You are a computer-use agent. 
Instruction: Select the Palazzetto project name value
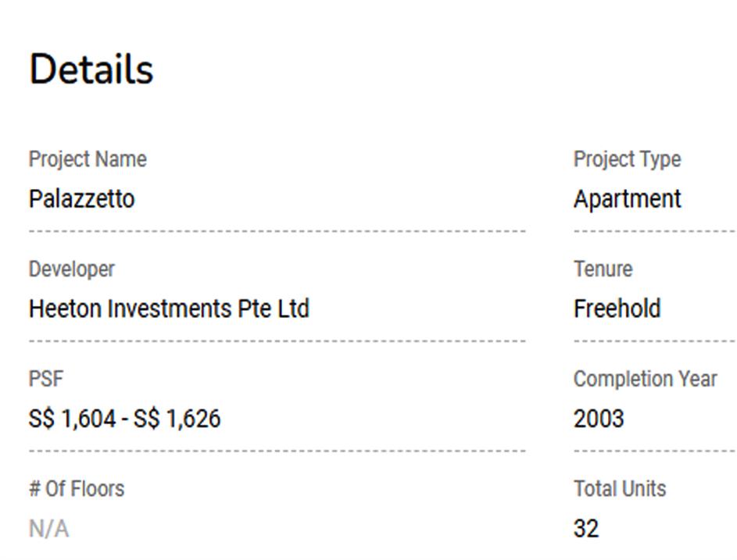point(81,199)
